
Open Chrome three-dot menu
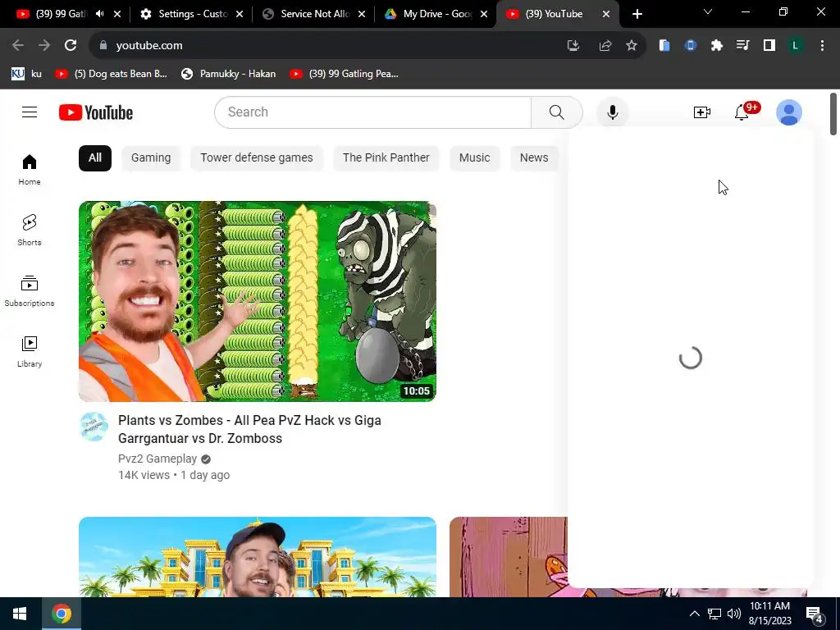[822, 46]
